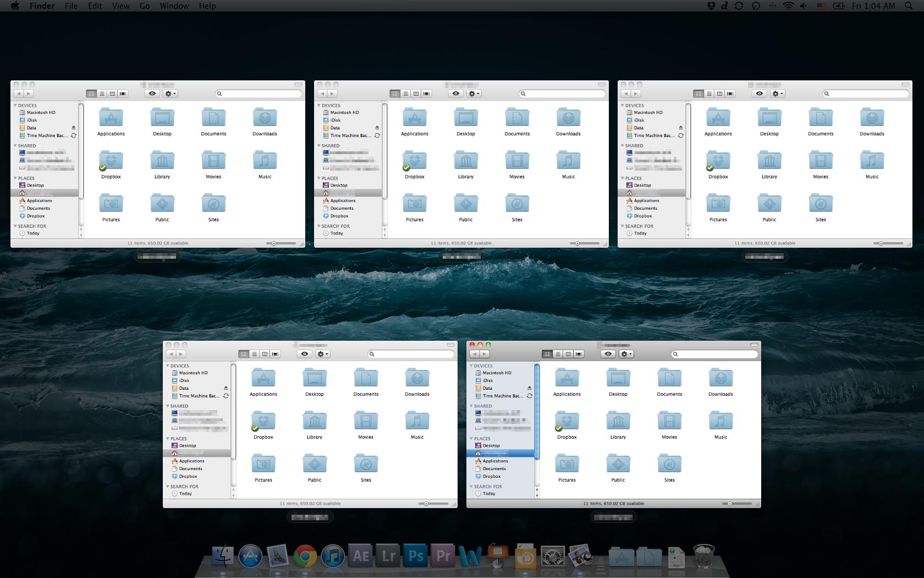This screenshot has width=924, height=578.
Task: Open the gear Action dropdown in active window
Action: pyautogui.click(x=626, y=354)
